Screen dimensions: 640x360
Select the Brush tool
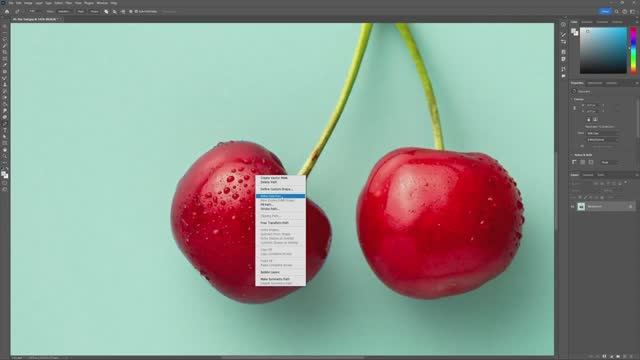tap(5, 78)
